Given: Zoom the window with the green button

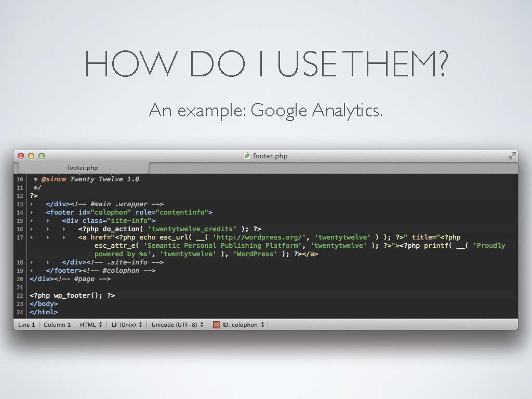Looking at the screenshot, I should [42, 156].
